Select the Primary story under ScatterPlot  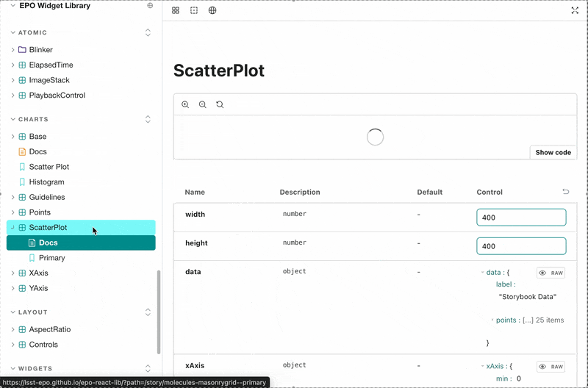click(x=51, y=258)
